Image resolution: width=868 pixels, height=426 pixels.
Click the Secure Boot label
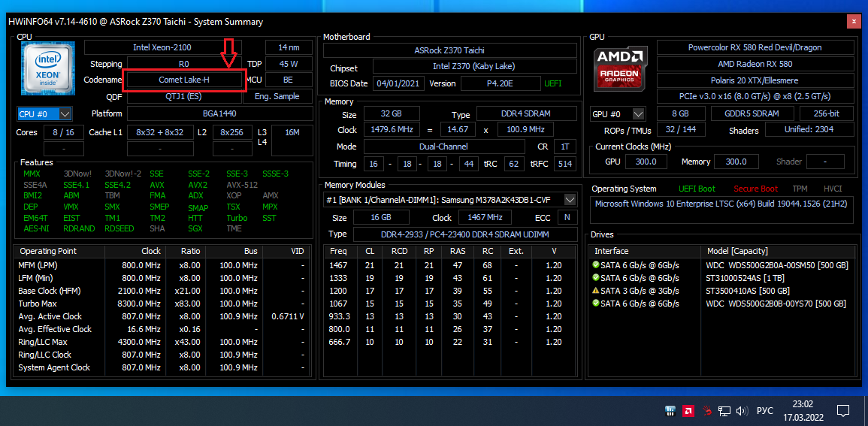point(755,189)
